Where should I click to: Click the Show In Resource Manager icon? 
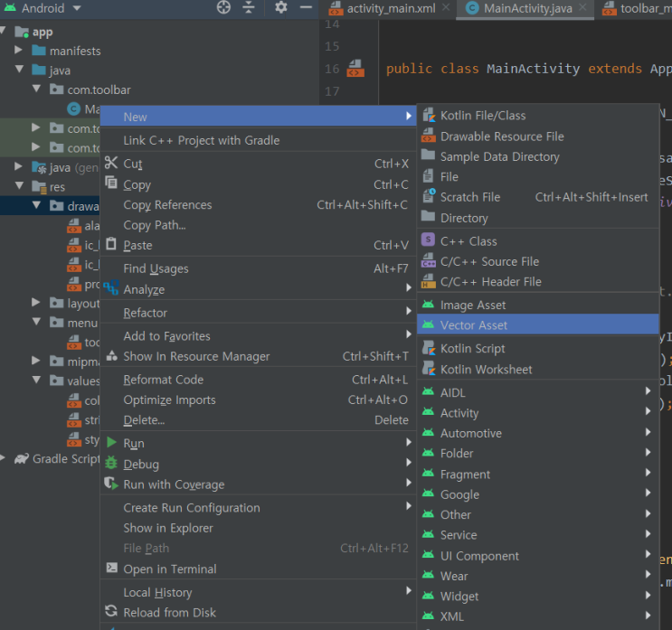112,355
